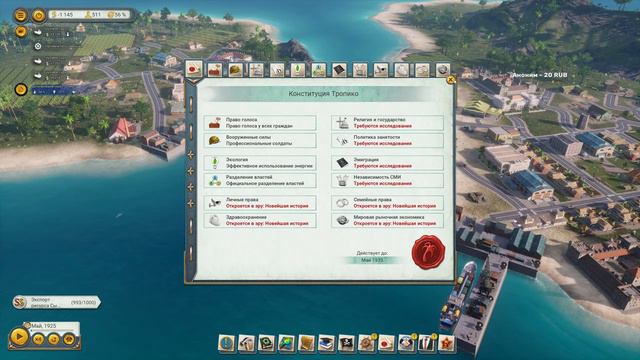The height and width of the screenshot is (360, 640).
Task: Stamp the constitution with the red wax seal
Action: (429, 252)
